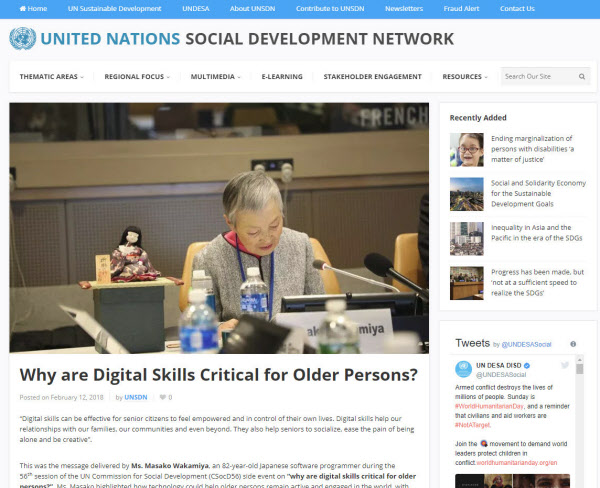
Task: Open Contact Us top bar link
Action: pos(517,8)
